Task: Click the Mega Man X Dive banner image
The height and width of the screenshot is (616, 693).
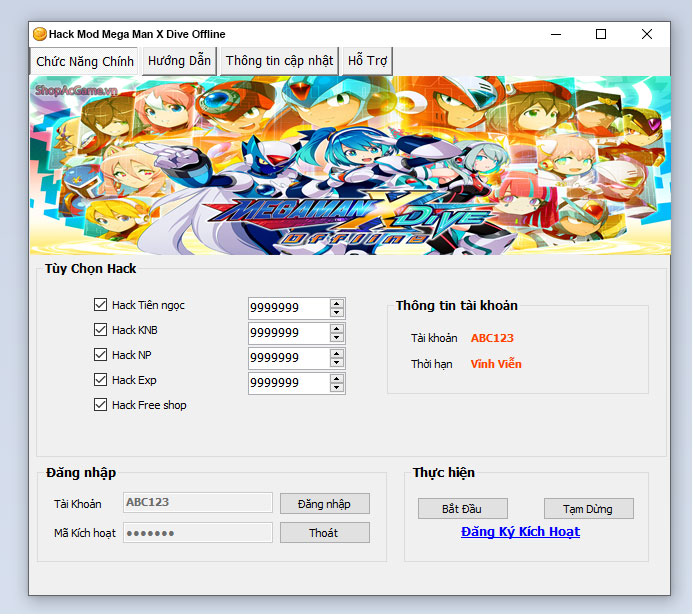Action: (350, 165)
